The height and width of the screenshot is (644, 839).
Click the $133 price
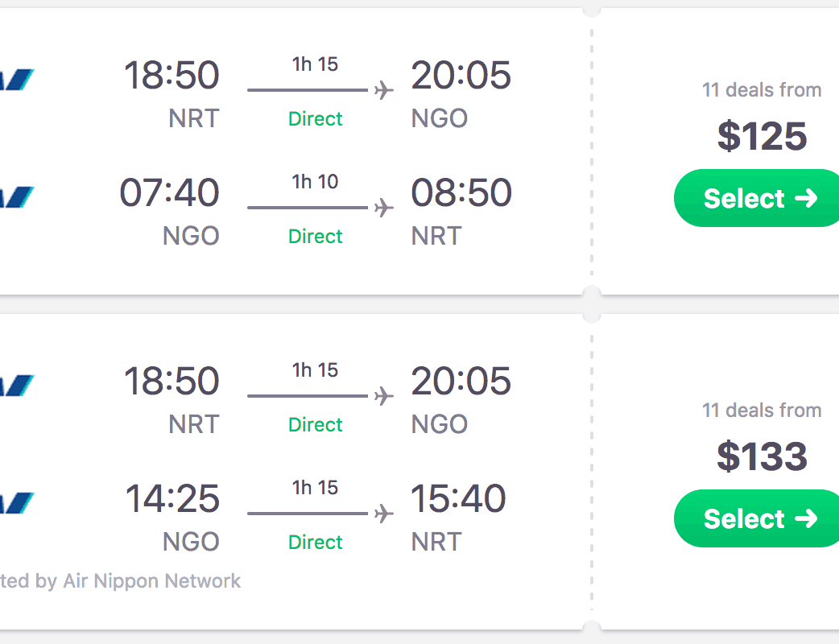(x=762, y=456)
